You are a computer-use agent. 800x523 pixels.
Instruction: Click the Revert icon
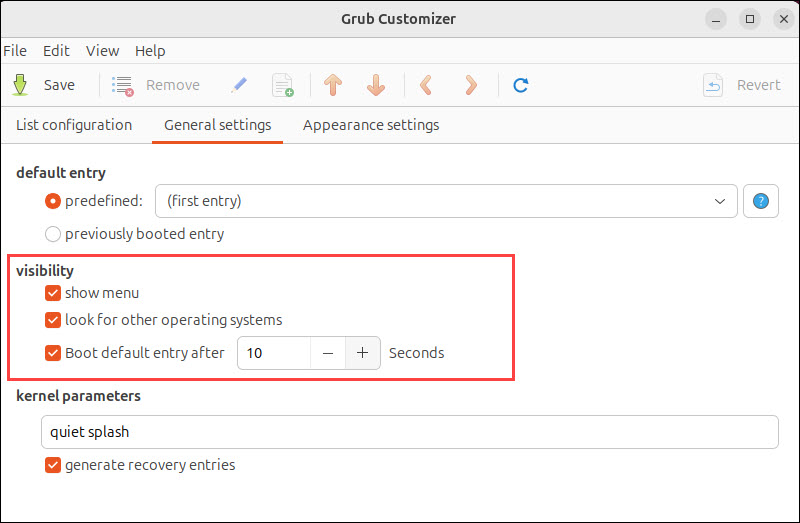(x=713, y=85)
